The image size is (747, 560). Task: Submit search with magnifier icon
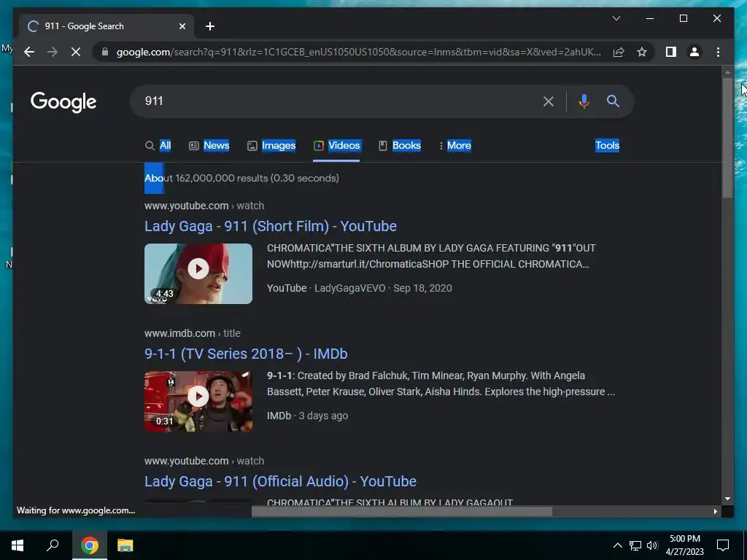click(x=613, y=101)
